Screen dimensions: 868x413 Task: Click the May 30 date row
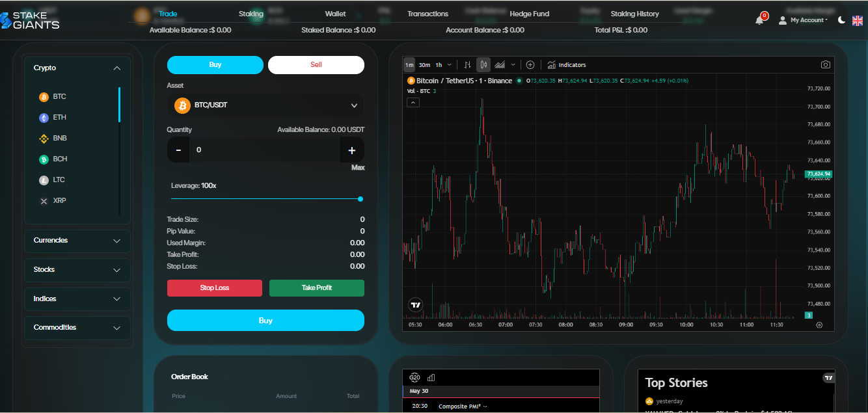coord(501,392)
